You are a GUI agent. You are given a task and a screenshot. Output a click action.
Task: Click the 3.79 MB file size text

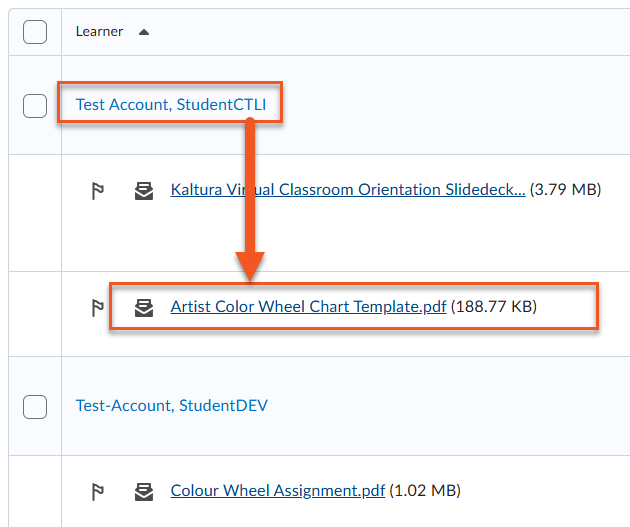565,190
